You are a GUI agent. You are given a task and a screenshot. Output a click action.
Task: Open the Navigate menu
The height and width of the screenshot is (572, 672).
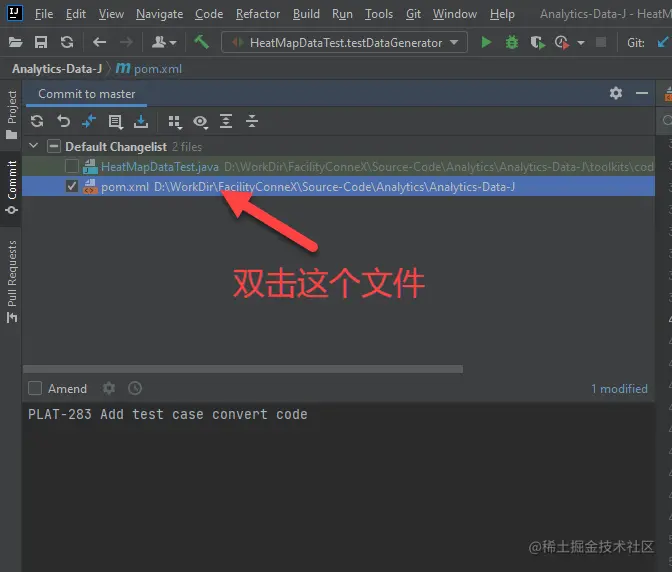click(x=159, y=14)
